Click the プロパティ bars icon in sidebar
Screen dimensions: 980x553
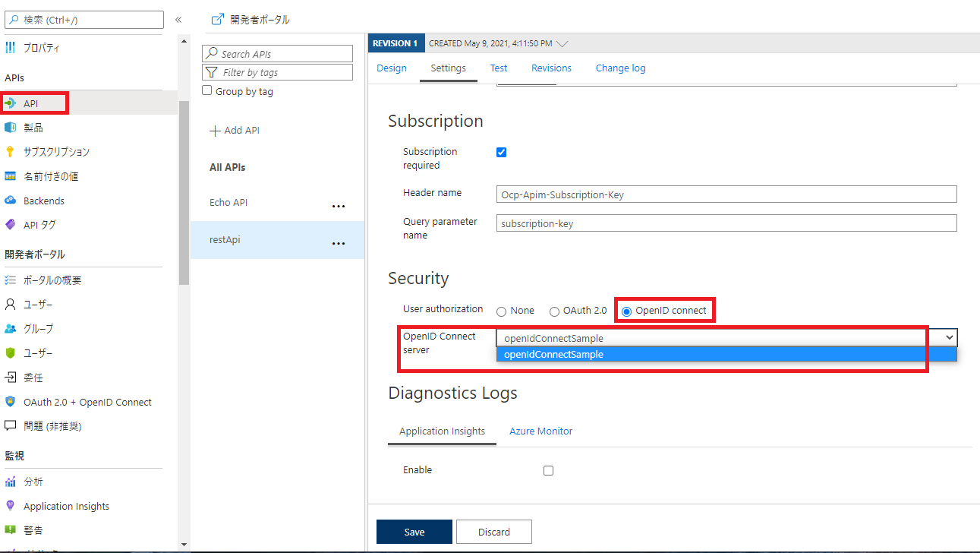coord(11,48)
